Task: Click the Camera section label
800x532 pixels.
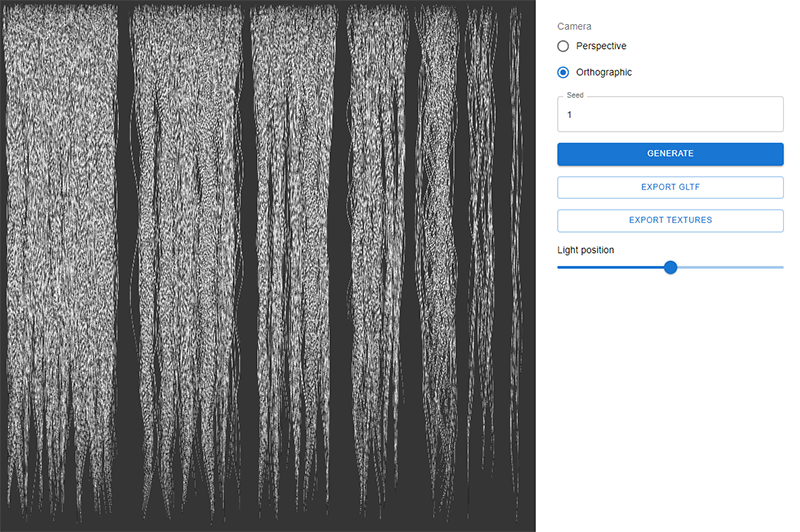Action: point(574,27)
